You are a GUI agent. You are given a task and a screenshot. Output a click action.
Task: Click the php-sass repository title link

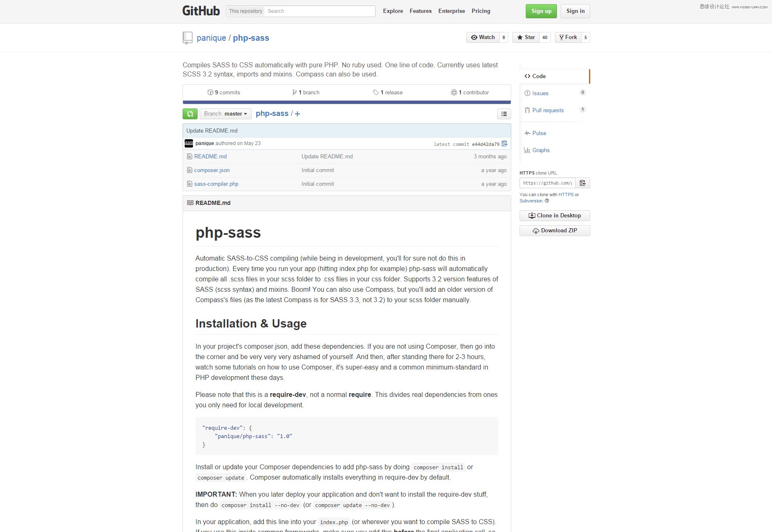251,38
